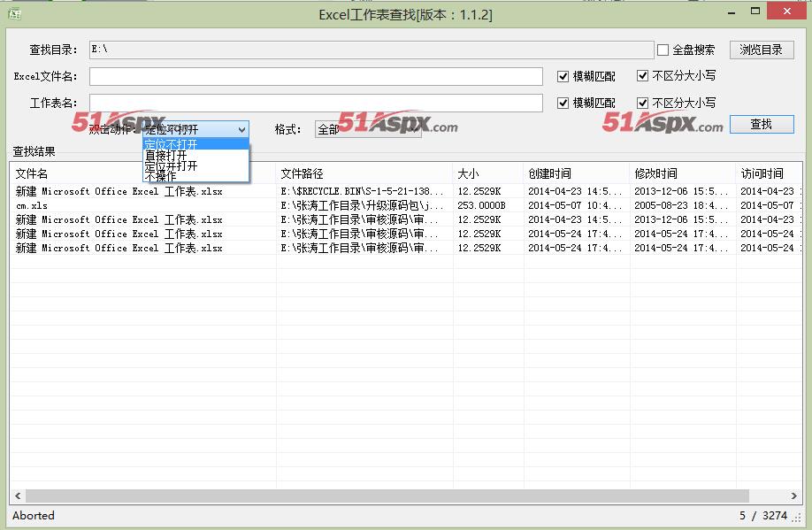The width and height of the screenshot is (812, 530).
Task: Minimize the Excel search window
Action: point(732,12)
